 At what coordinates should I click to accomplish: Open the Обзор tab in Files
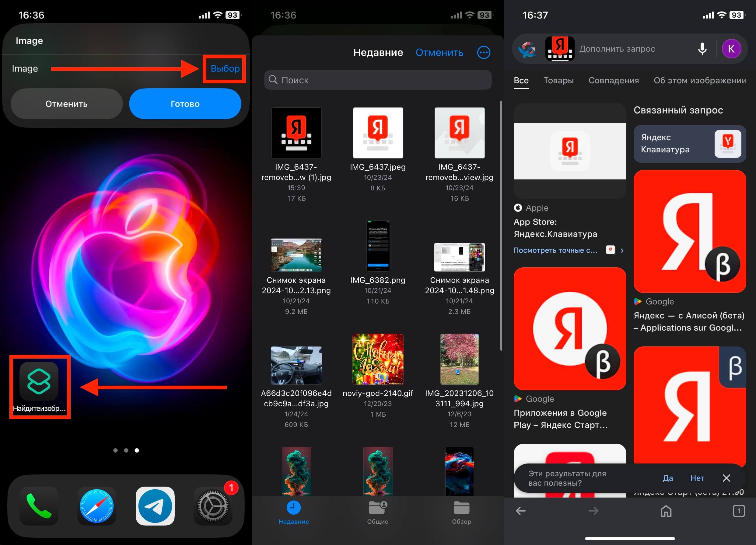[461, 512]
